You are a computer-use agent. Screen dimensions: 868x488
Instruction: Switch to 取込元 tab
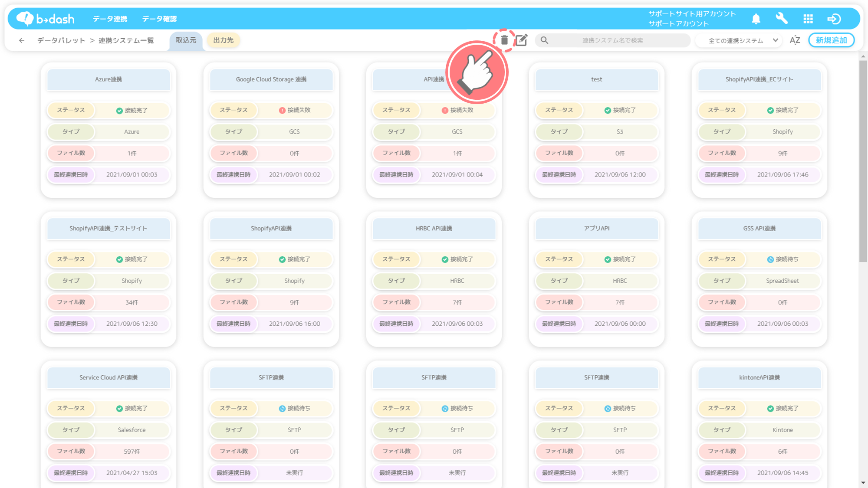(x=186, y=40)
